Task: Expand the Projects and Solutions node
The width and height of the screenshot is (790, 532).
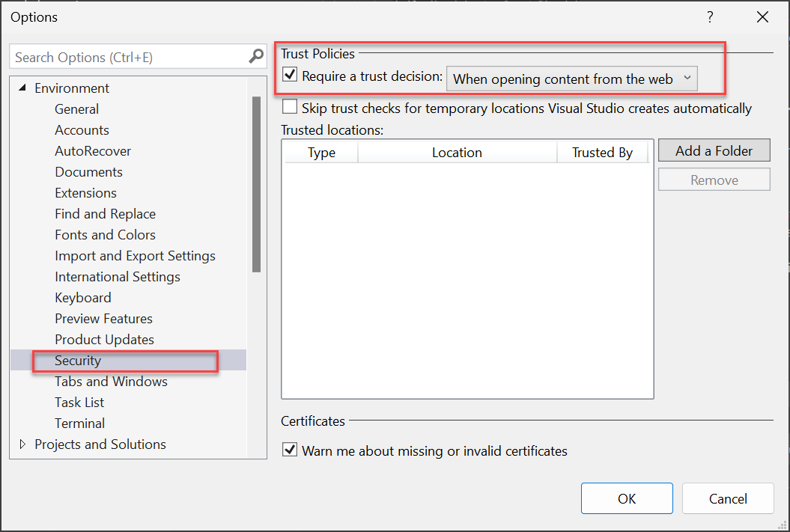Action: point(22,444)
